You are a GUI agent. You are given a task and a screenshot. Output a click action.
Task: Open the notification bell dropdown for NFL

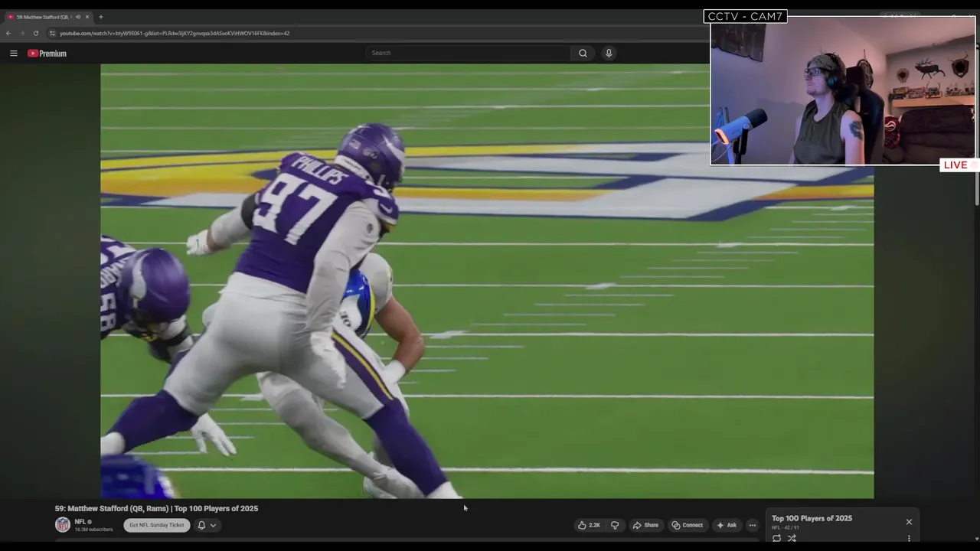click(207, 525)
